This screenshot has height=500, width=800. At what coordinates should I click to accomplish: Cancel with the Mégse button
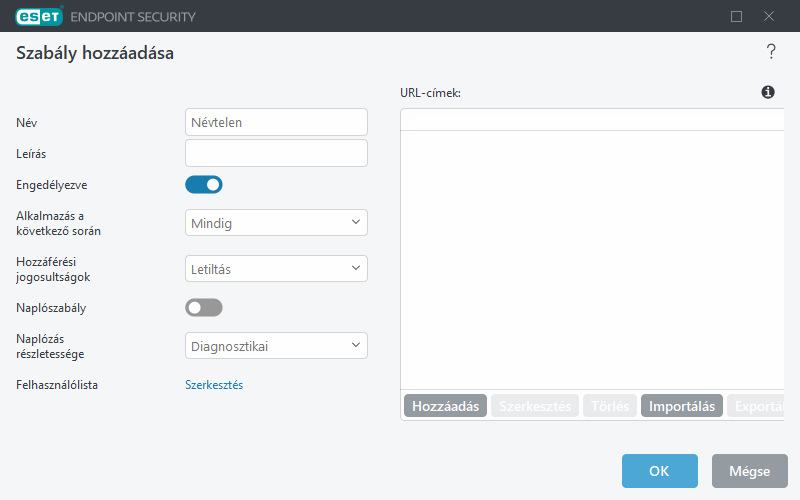point(749,471)
